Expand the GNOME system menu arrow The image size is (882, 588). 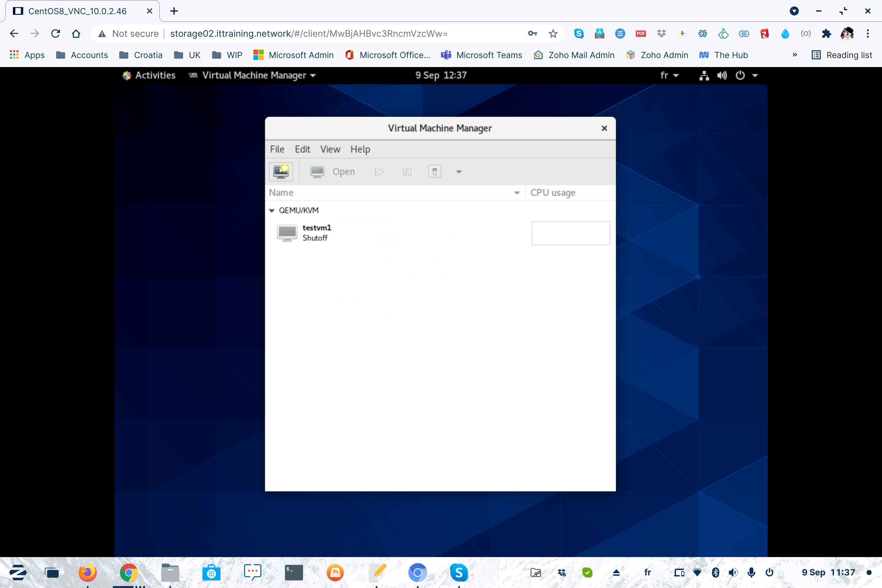[755, 75]
